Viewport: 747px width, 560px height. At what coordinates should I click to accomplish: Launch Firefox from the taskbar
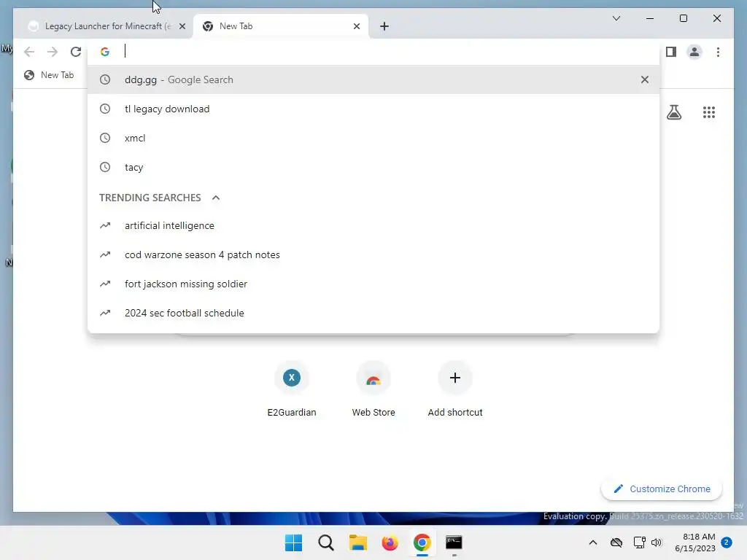click(x=390, y=542)
